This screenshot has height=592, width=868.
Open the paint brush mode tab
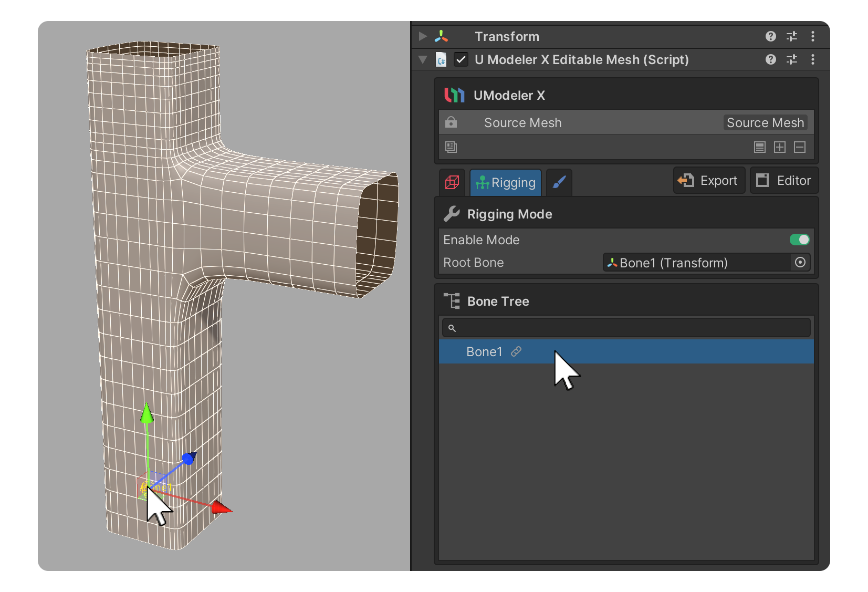tap(559, 182)
